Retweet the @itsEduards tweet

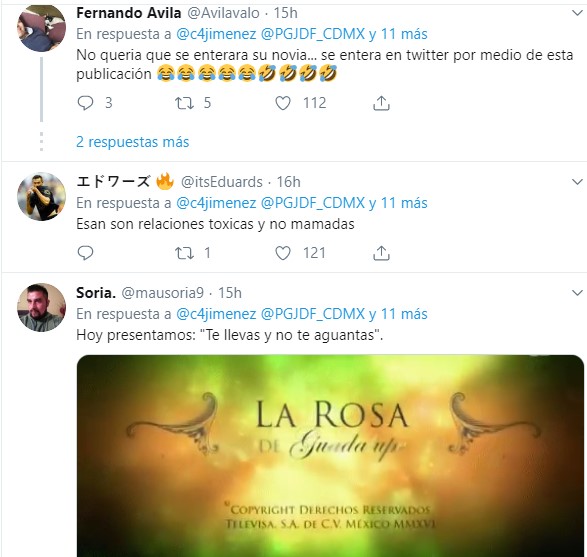pos(185,253)
